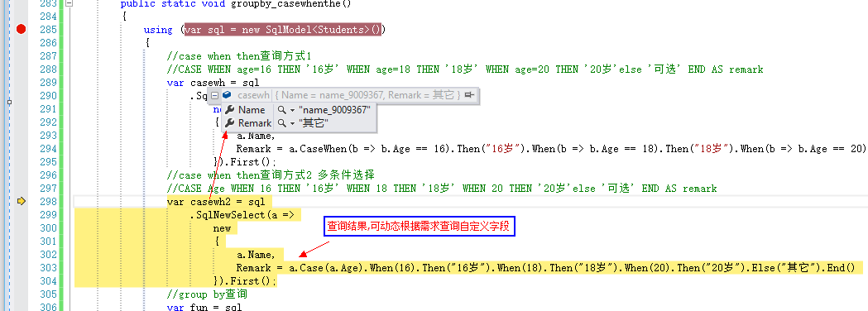Collapse the casewh datatip with minus box
The width and height of the screenshot is (868, 311).
pos(215,95)
